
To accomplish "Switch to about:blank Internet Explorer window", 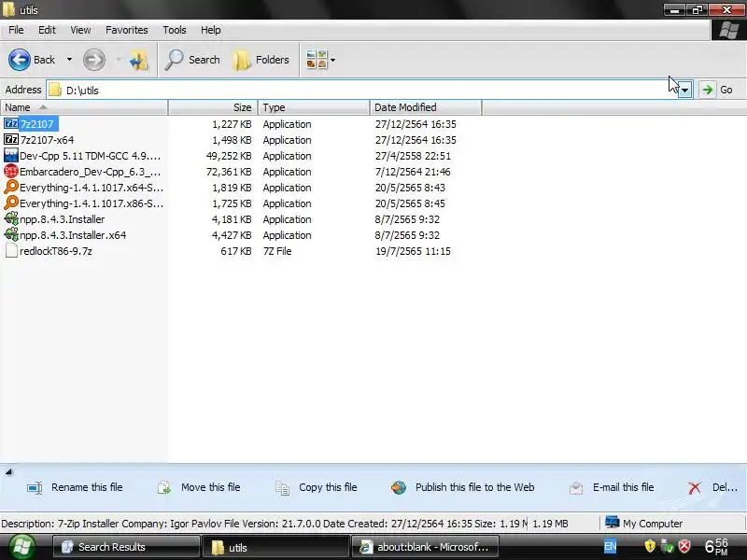I will pos(425,547).
